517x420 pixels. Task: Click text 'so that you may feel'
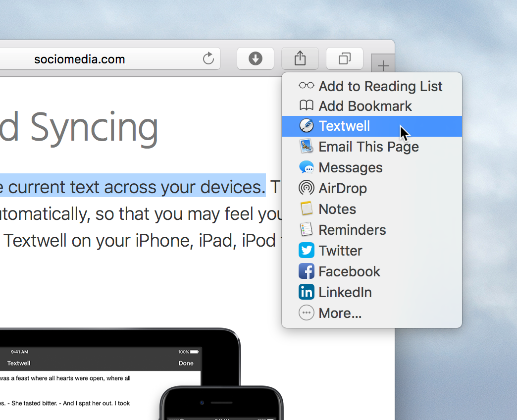pyautogui.click(x=174, y=214)
